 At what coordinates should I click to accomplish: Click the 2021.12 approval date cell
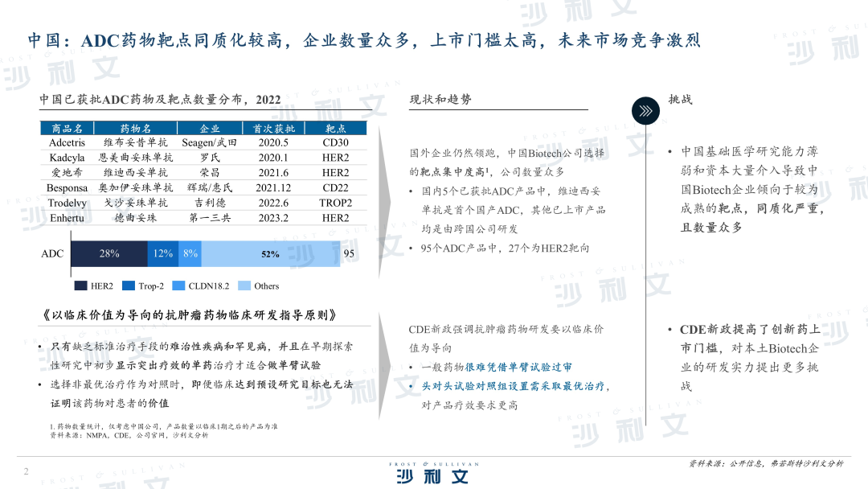(x=273, y=187)
